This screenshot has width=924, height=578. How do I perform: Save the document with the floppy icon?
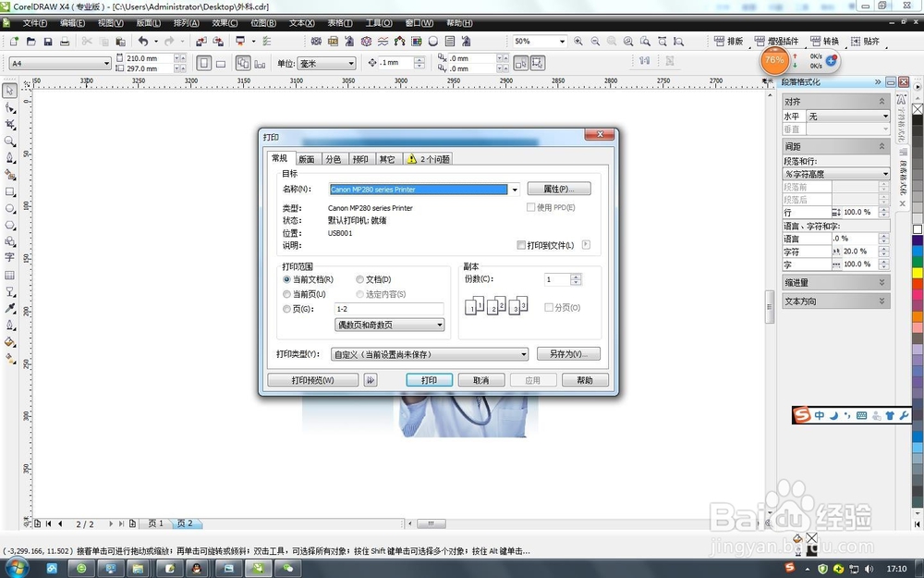[x=48, y=42]
